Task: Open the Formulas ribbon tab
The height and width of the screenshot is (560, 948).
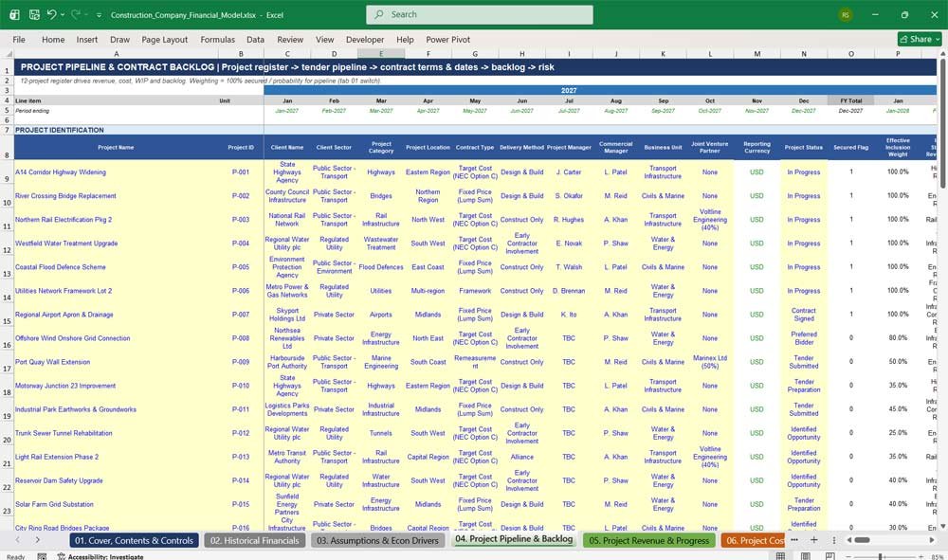Action: [218, 39]
